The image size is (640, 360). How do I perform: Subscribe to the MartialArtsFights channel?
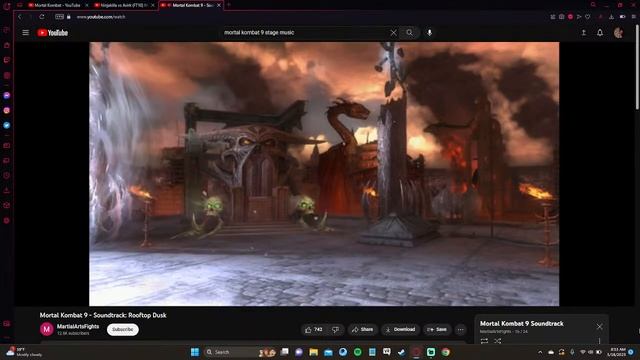click(122, 329)
